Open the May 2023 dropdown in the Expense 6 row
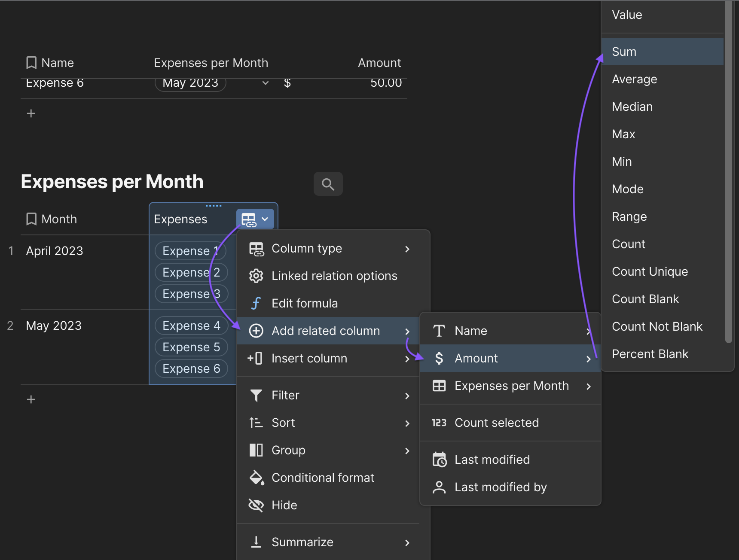 (266, 83)
